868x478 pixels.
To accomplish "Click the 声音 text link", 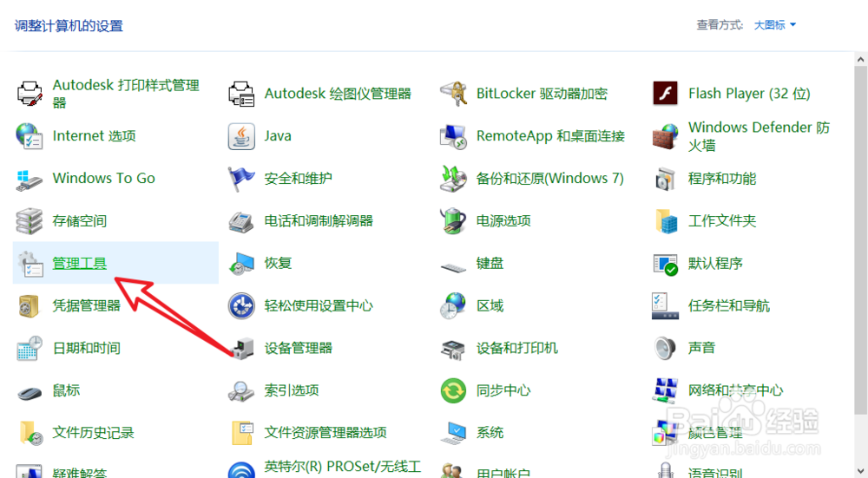I will click(x=702, y=348).
